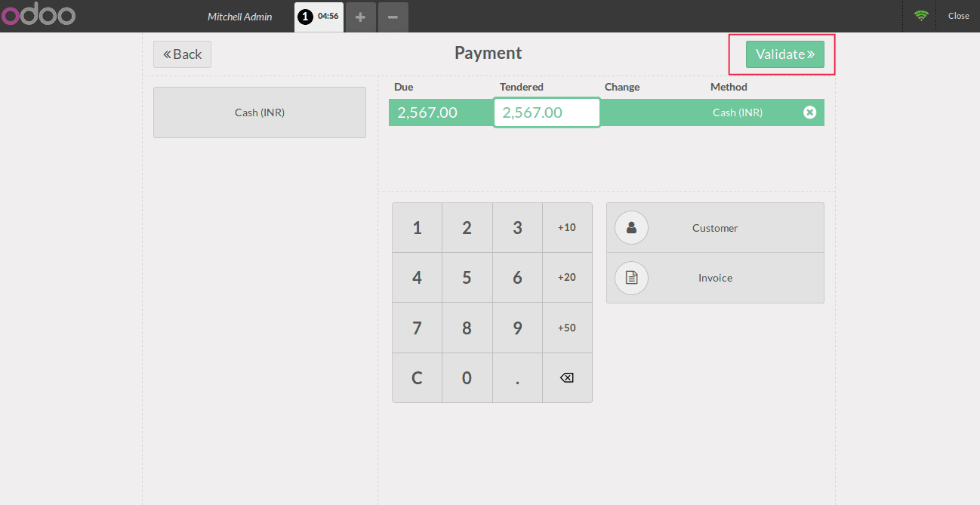Click the Tendered amount field 2,567.00
The image size is (980, 505).
(547, 112)
